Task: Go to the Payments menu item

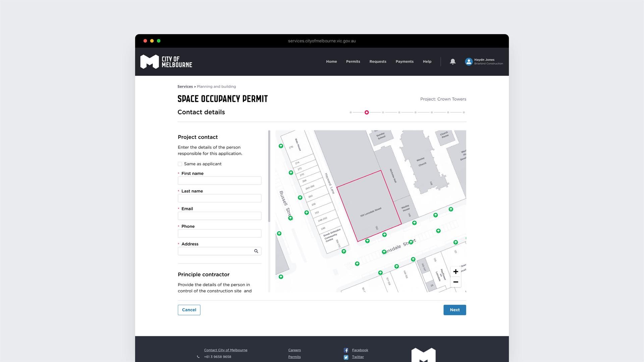Action: coord(404,62)
